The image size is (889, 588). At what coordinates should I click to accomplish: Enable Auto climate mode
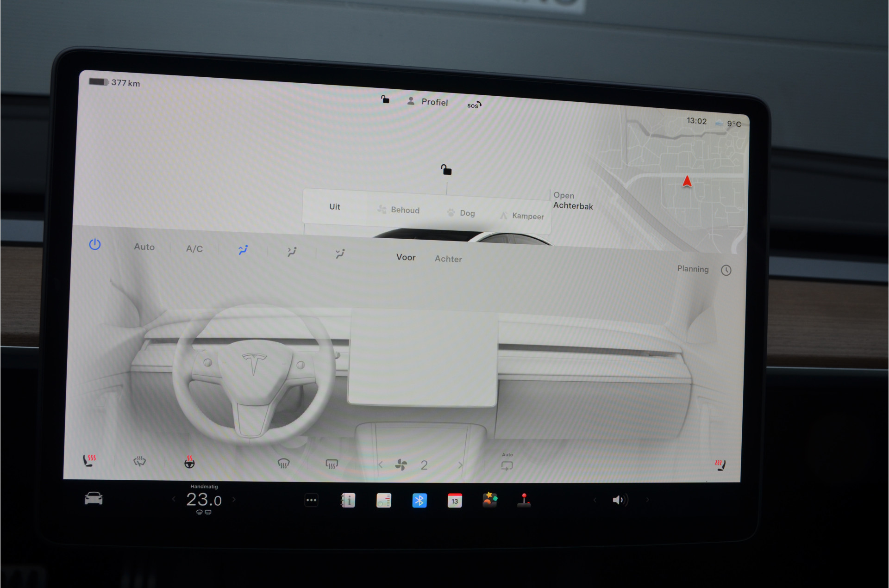pos(144,247)
